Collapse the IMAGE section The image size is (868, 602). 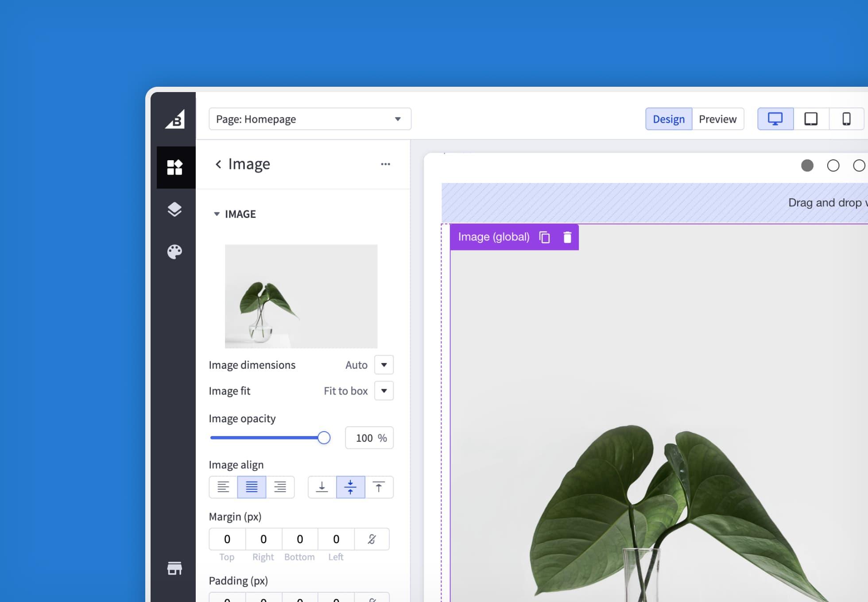click(x=217, y=214)
